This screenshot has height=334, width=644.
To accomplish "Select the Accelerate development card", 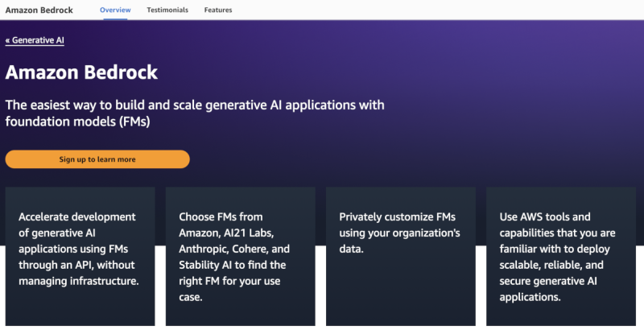I will 80,258.
